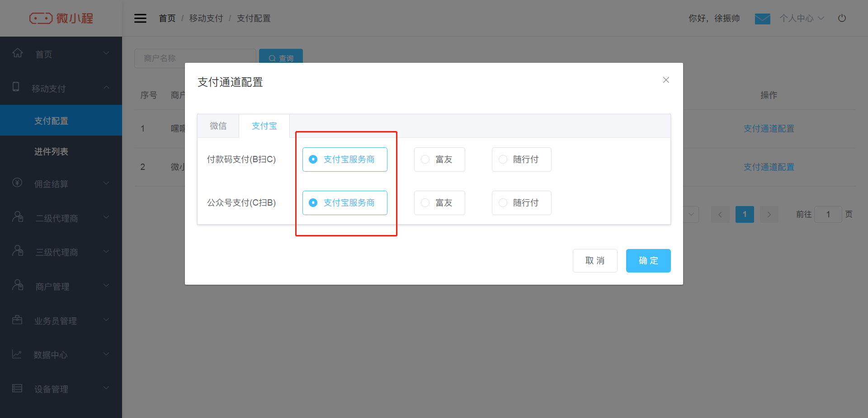
Task: Click the power logout icon
Action: (x=842, y=18)
